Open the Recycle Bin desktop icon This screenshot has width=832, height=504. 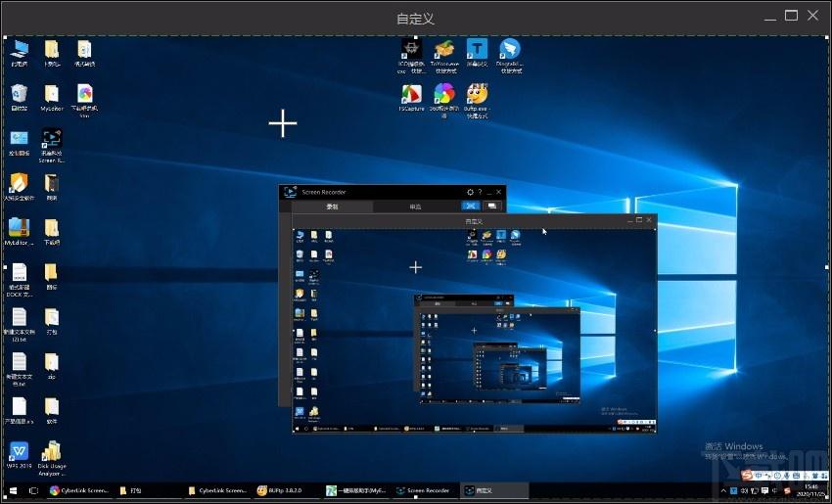click(19, 95)
